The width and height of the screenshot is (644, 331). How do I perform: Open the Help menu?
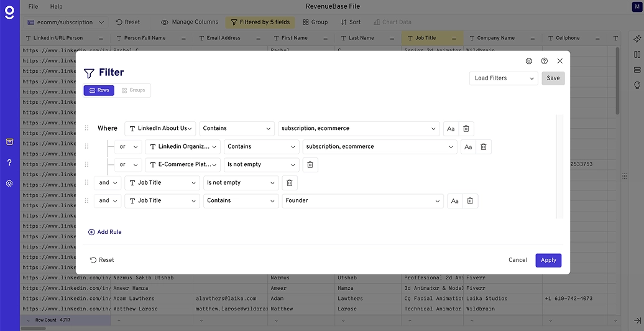[57, 7]
